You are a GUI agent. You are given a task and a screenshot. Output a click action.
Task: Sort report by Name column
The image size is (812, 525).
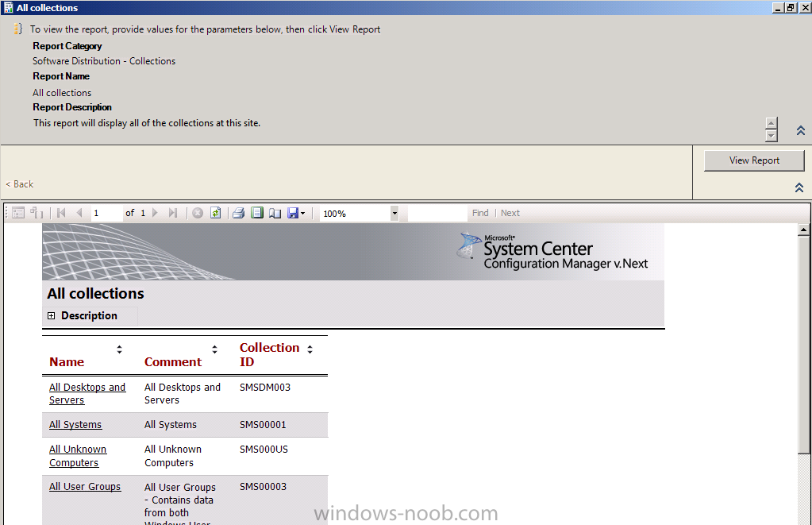[x=119, y=349]
